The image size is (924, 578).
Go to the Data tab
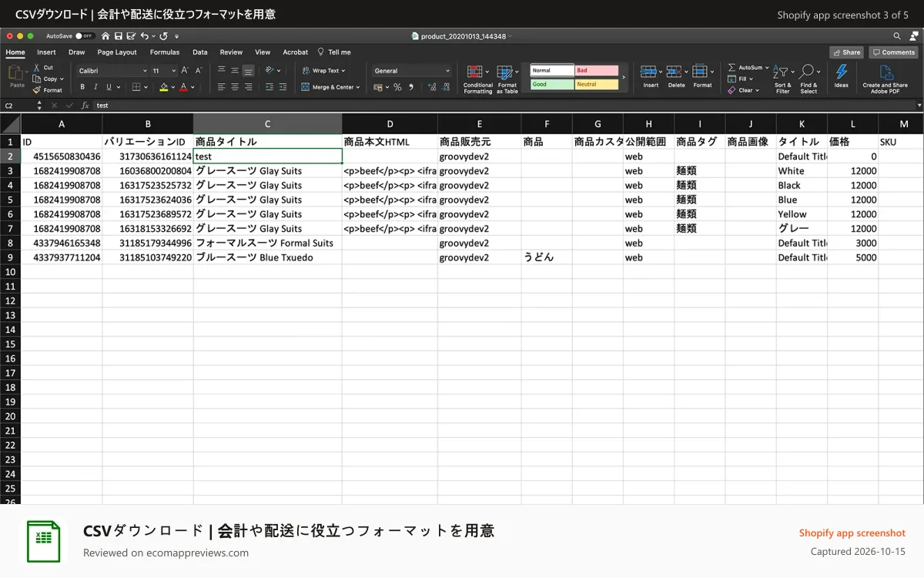[200, 52]
